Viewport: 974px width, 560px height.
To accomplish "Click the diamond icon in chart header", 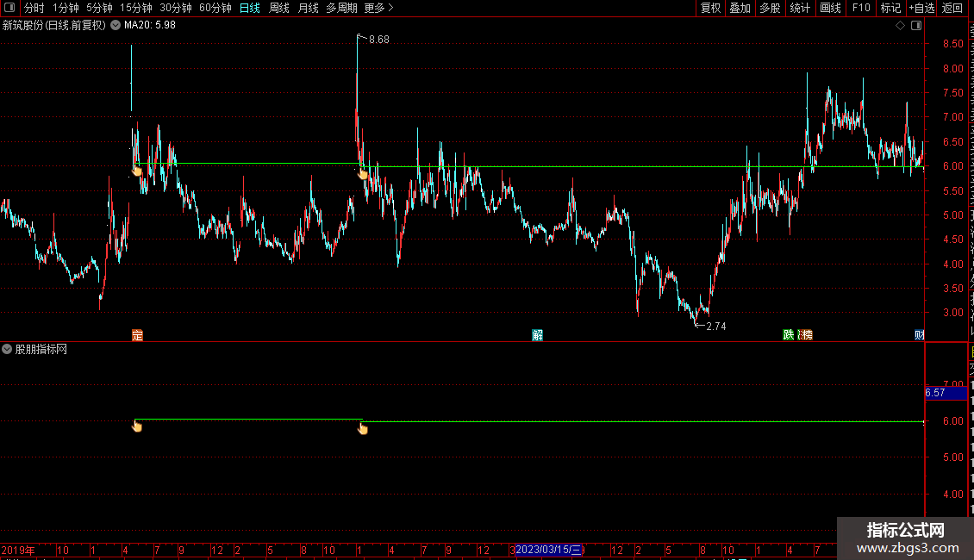I will pos(900,26).
